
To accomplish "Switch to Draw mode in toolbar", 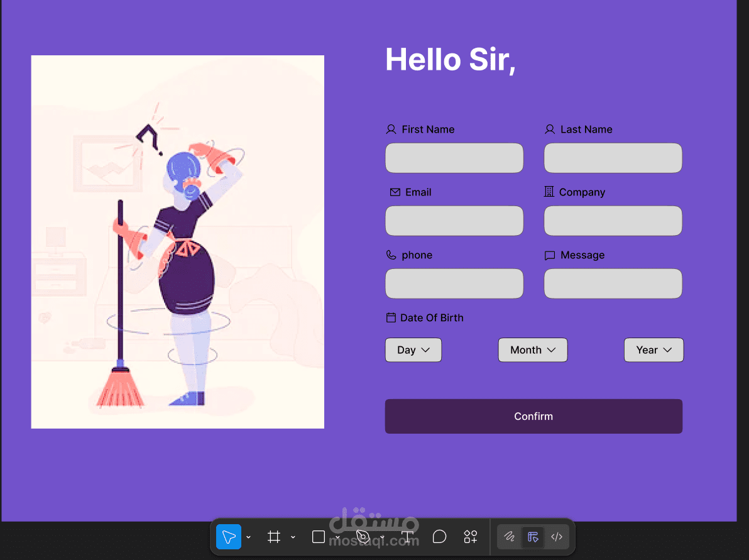I will pos(509,537).
